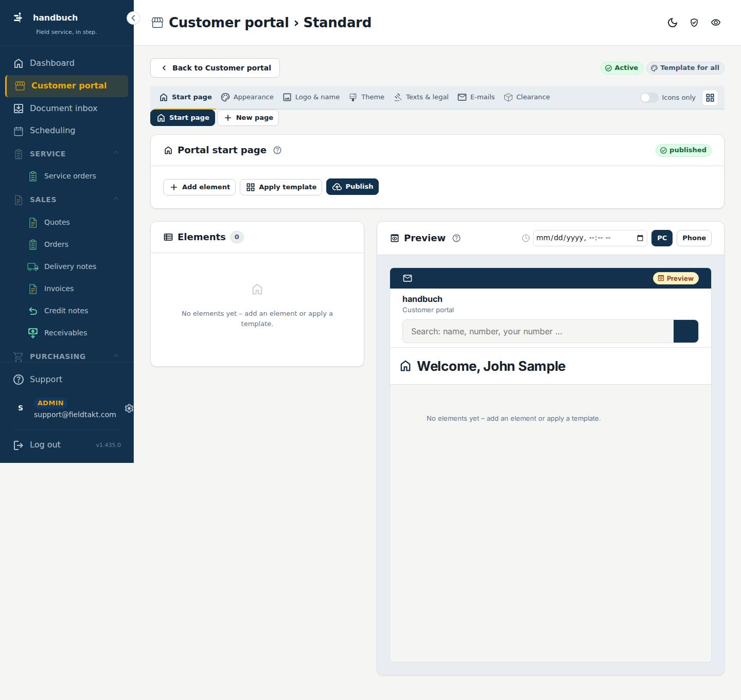Open the Texts & legal tab
Screen dimensions: 741x700
click(421, 97)
